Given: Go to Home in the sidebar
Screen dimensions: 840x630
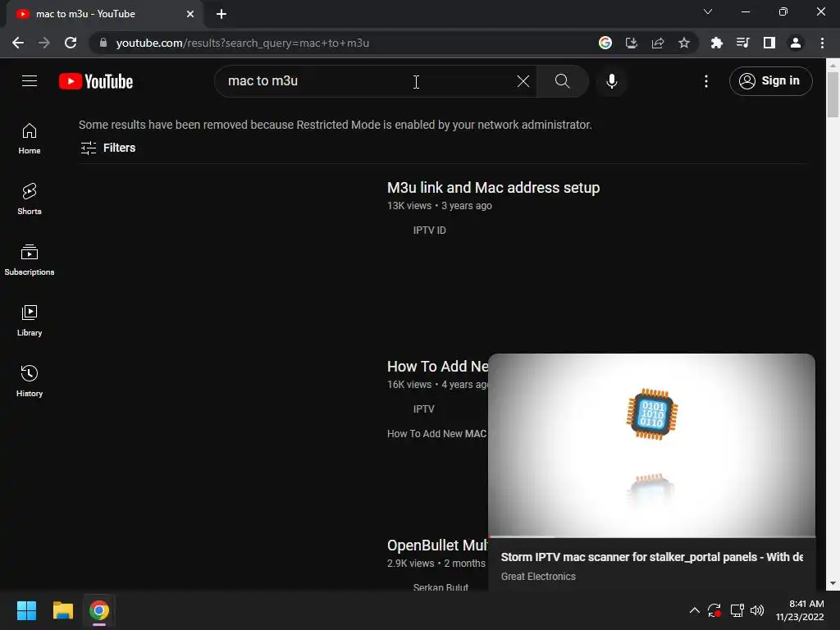Looking at the screenshot, I should (x=30, y=139).
